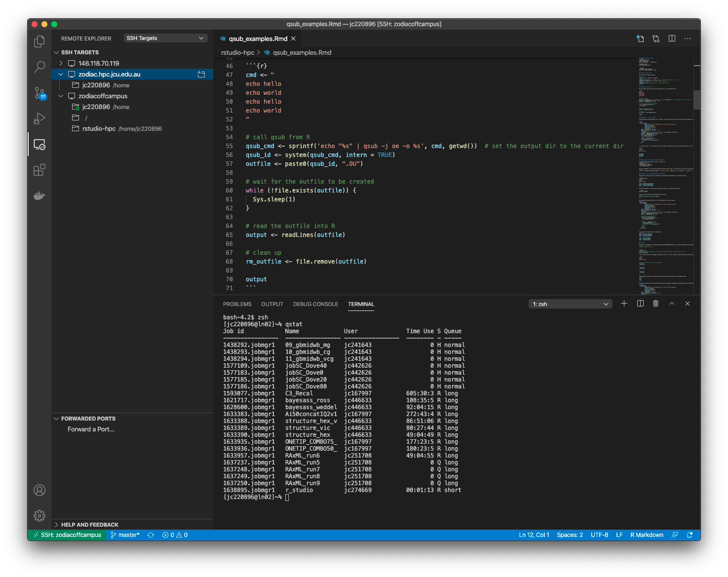This screenshot has width=728, height=577.
Task: Change end of line sequence LF
Action: coord(619,535)
